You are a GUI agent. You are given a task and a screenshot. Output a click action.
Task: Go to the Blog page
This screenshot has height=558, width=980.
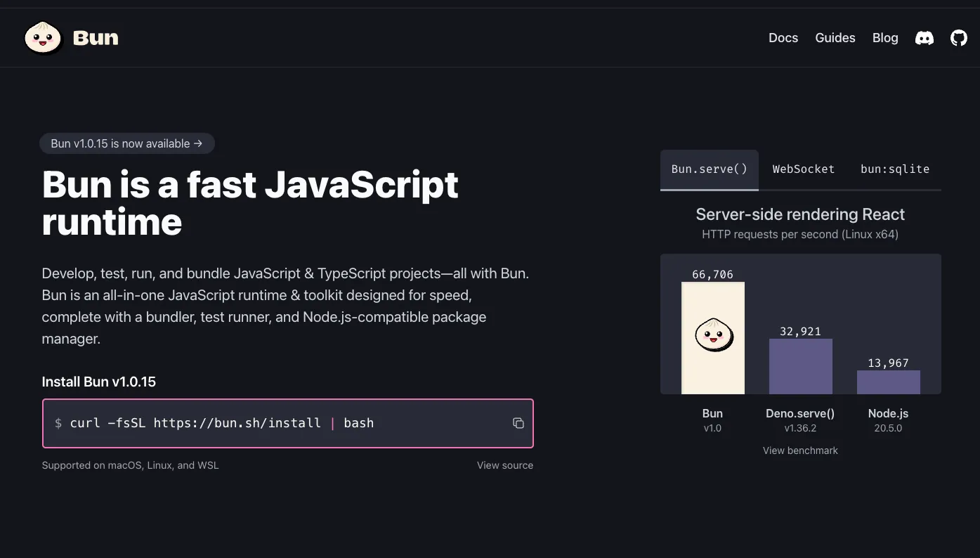(885, 38)
